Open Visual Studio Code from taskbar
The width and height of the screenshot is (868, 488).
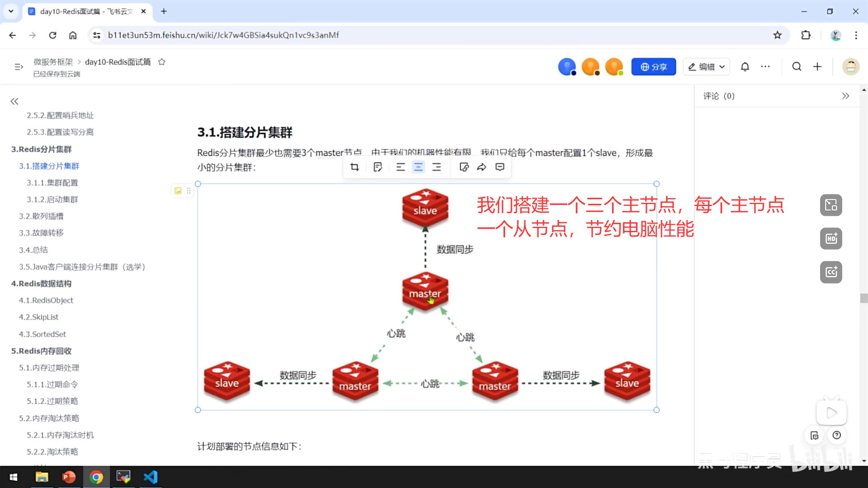pos(151,477)
